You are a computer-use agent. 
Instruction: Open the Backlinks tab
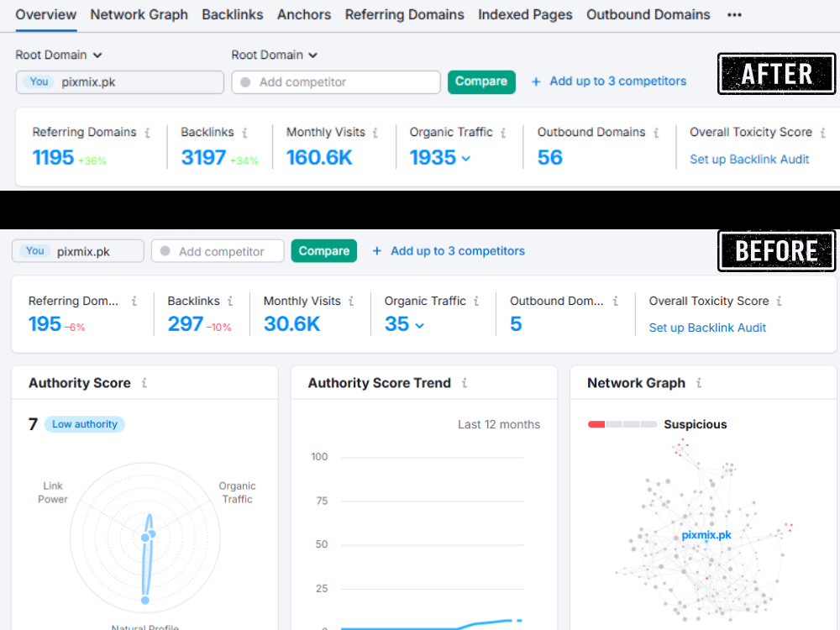tap(233, 14)
